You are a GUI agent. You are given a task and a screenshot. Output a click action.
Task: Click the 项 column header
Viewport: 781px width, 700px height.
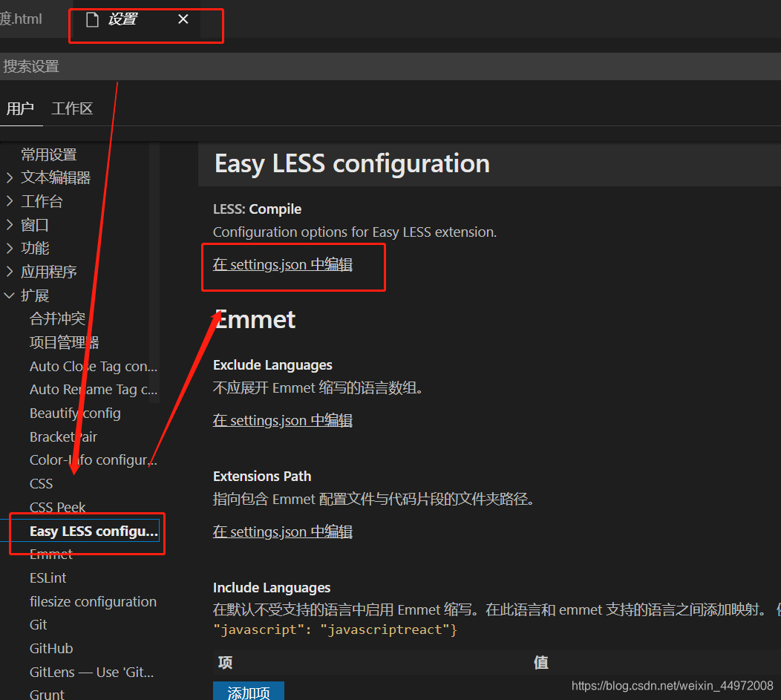point(225,663)
